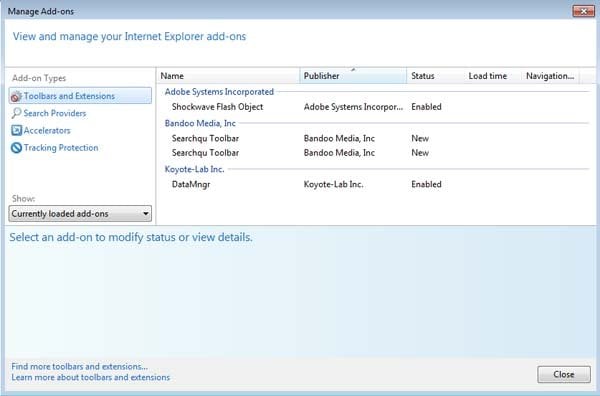Sort add-ons by Name column header
Viewport: 600px width, 396px height.
click(228, 76)
